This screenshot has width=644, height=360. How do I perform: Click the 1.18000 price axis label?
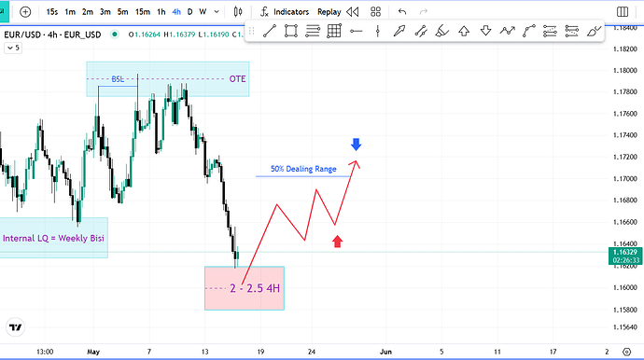[x=624, y=71]
